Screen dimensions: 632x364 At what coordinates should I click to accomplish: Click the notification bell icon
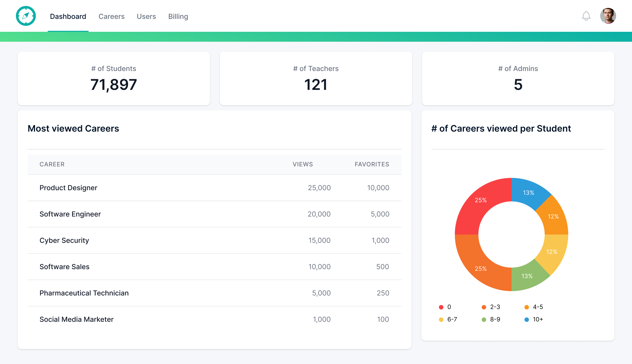click(x=586, y=16)
